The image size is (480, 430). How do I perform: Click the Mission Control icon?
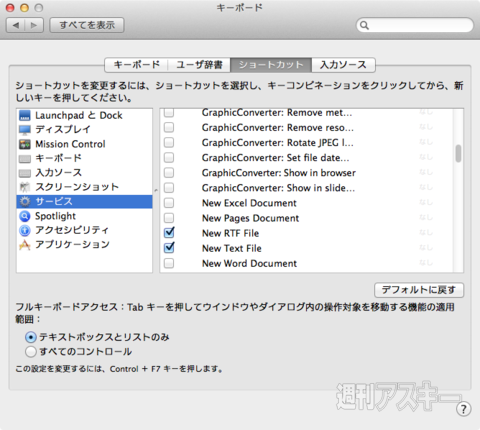(x=25, y=144)
